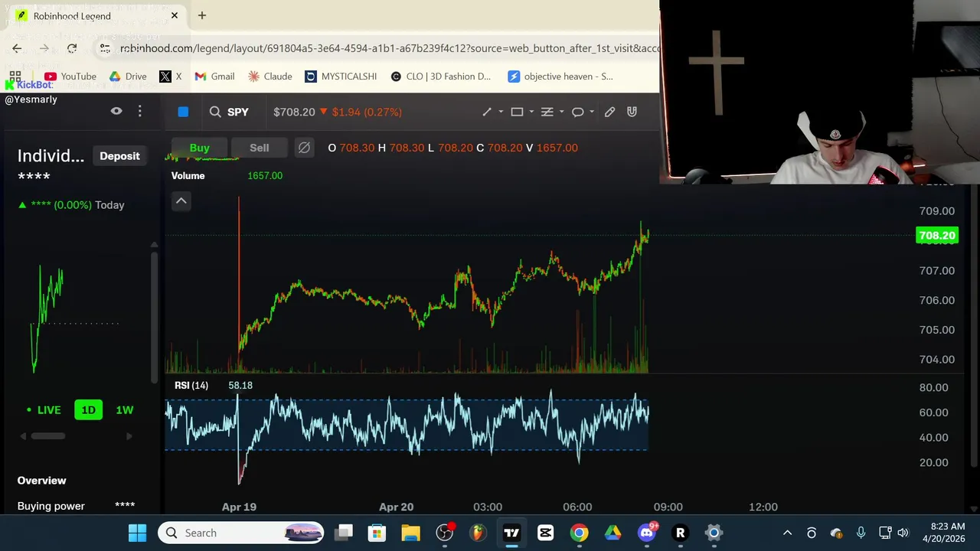Show hidden system tray icons chevron
The image size is (980, 551).
click(787, 533)
